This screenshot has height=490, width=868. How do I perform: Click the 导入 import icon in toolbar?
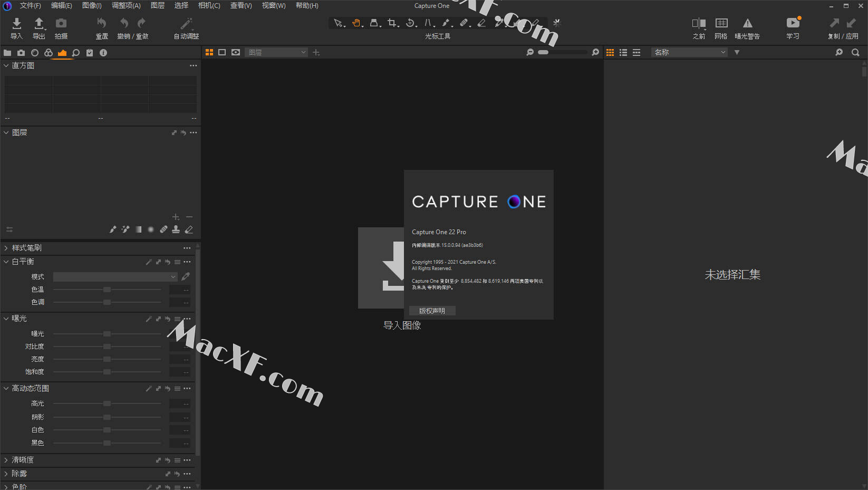(x=17, y=23)
